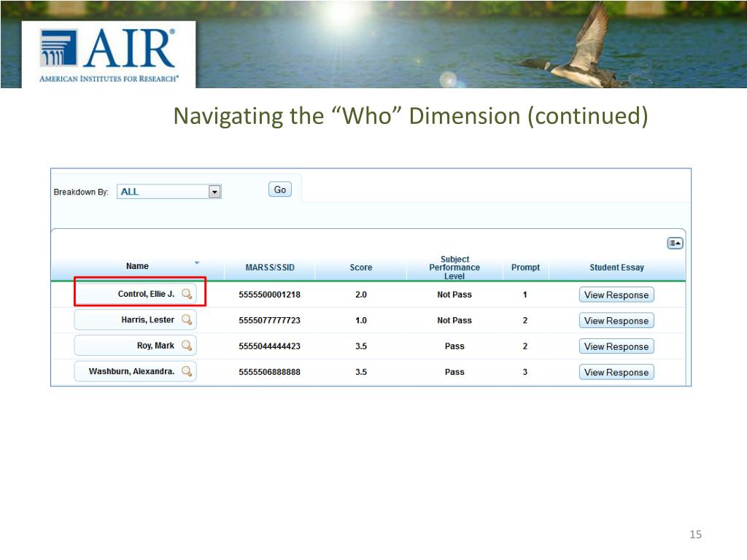Screen dimensions: 747x560
Task: Click prompt number 3 for Alexandra Washburn
Action: coord(525,371)
